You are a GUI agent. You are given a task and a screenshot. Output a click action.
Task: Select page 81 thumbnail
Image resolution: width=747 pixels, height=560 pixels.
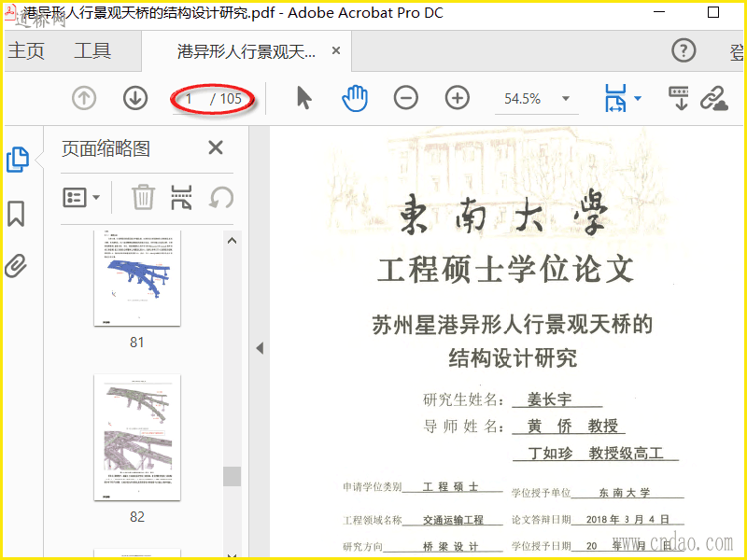(137, 278)
